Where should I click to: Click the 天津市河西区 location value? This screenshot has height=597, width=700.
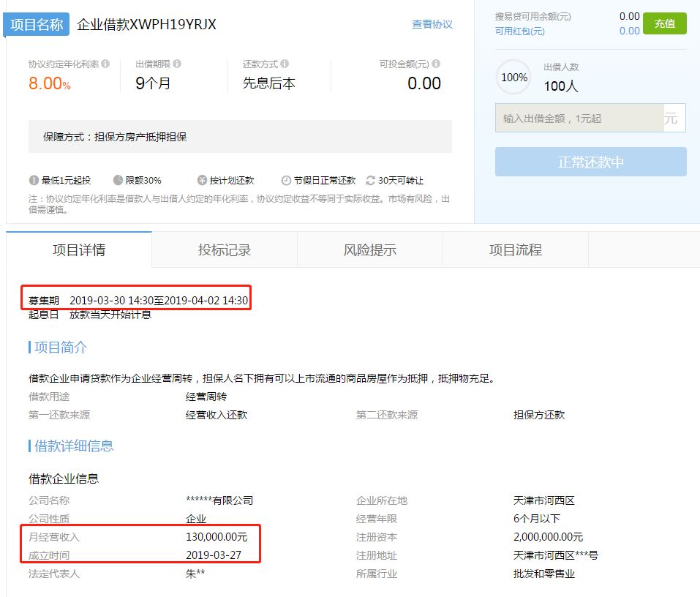tap(543, 500)
